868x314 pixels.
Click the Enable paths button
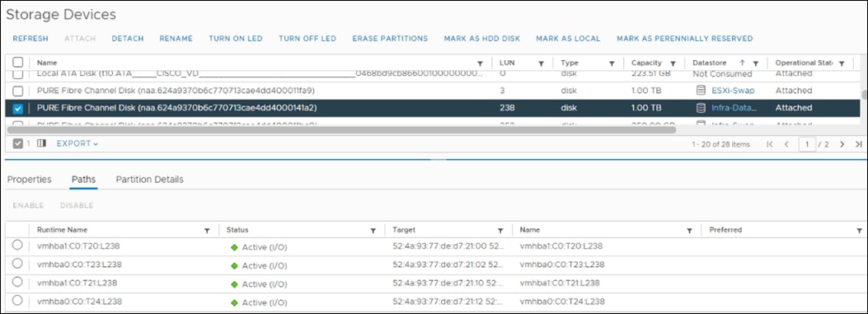(x=28, y=205)
